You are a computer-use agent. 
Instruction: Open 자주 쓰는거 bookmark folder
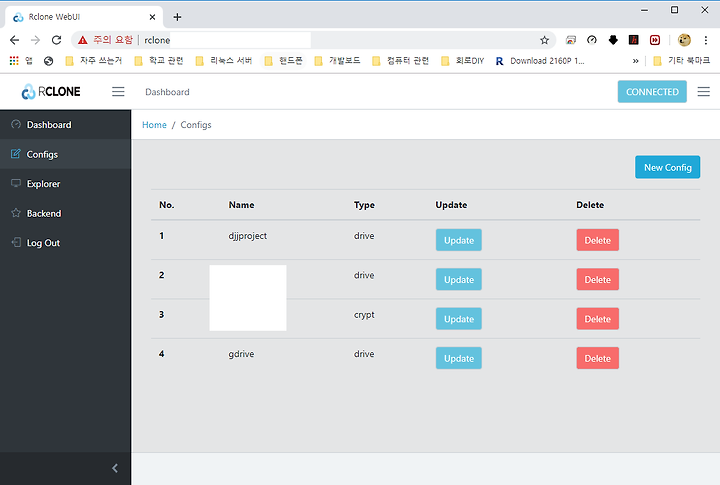tap(94, 61)
